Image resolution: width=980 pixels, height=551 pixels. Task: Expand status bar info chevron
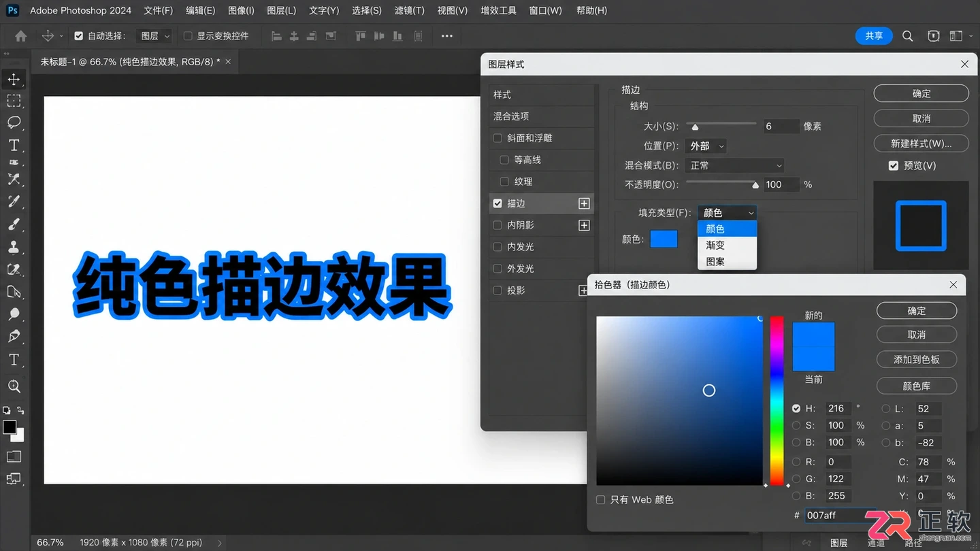pyautogui.click(x=220, y=543)
